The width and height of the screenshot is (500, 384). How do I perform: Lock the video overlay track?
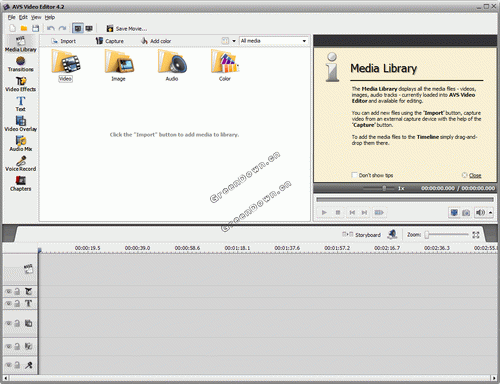pyautogui.click(x=17, y=323)
